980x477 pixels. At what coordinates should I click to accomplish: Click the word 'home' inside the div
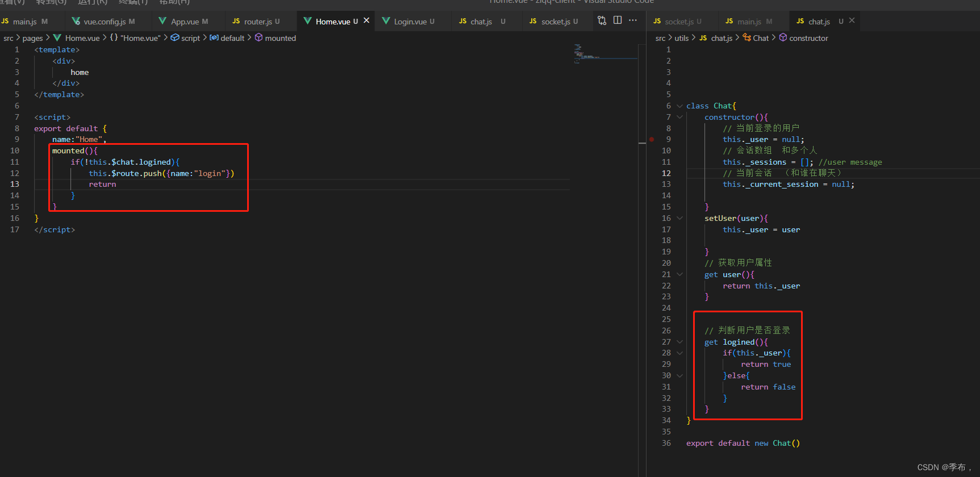(80, 72)
